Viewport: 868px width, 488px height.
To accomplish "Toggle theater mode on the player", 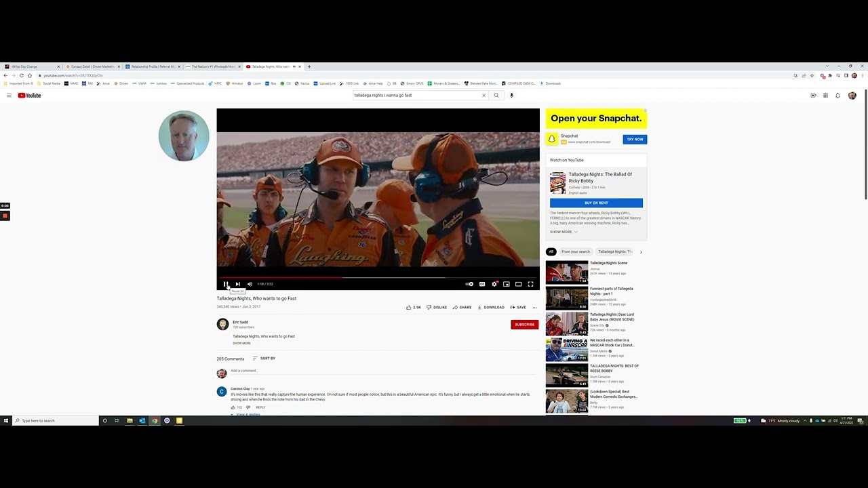I will pyautogui.click(x=518, y=284).
